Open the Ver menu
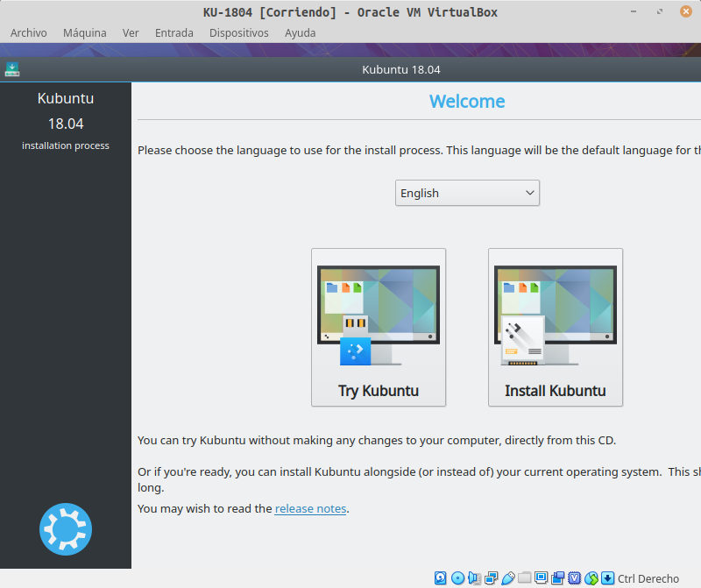This screenshot has height=588, width=701. point(131,33)
